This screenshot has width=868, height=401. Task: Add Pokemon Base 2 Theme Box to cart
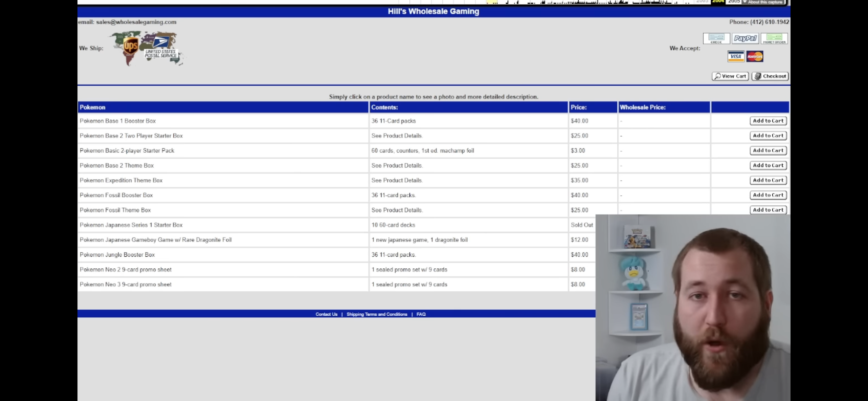click(768, 165)
